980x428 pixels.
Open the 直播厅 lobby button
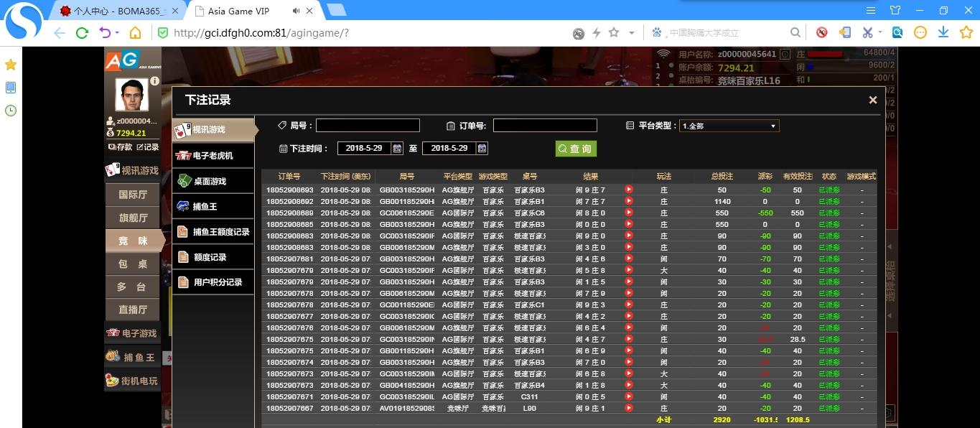point(133,310)
